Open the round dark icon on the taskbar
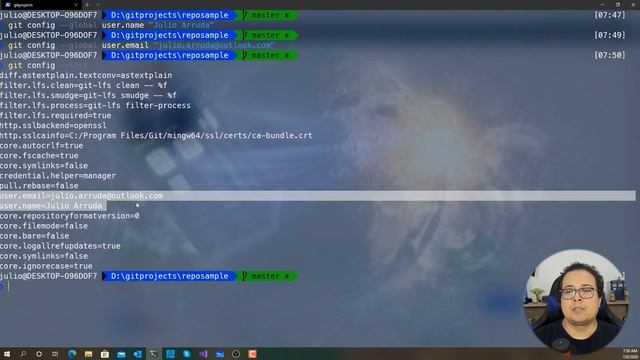The width and height of the screenshot is (640, 360). [x=236, y=354]
